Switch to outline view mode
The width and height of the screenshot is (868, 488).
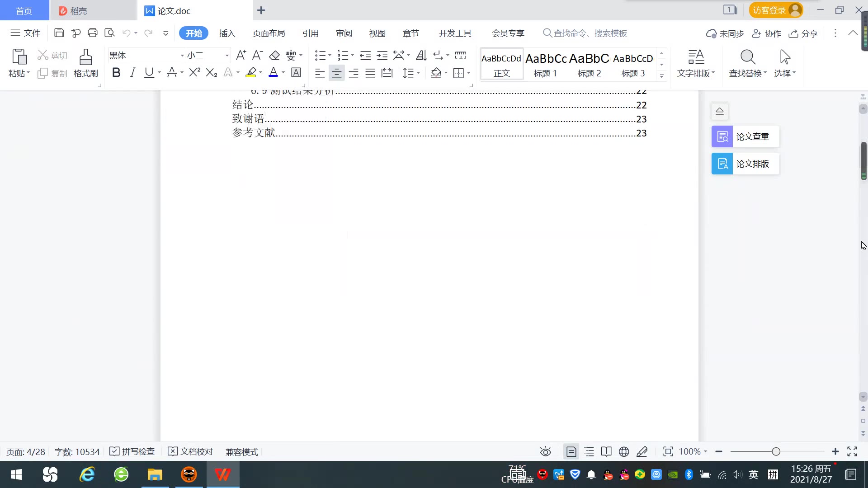point(589,451)
